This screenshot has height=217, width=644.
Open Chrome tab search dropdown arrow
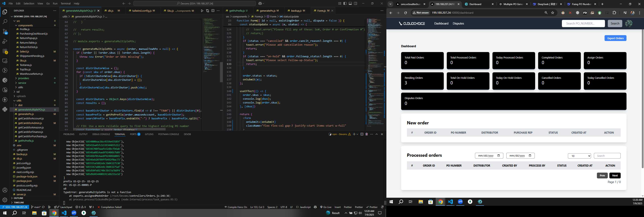click(x=390, y=4)
